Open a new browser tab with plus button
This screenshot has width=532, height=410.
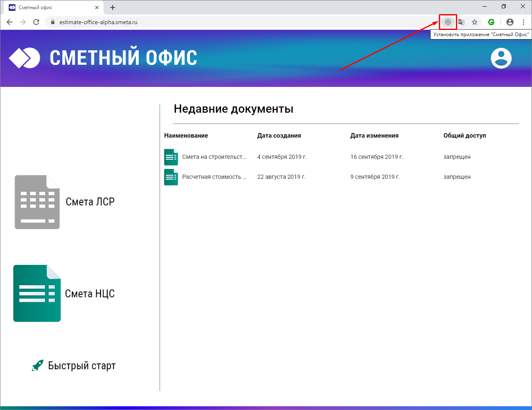click(113, 7)
